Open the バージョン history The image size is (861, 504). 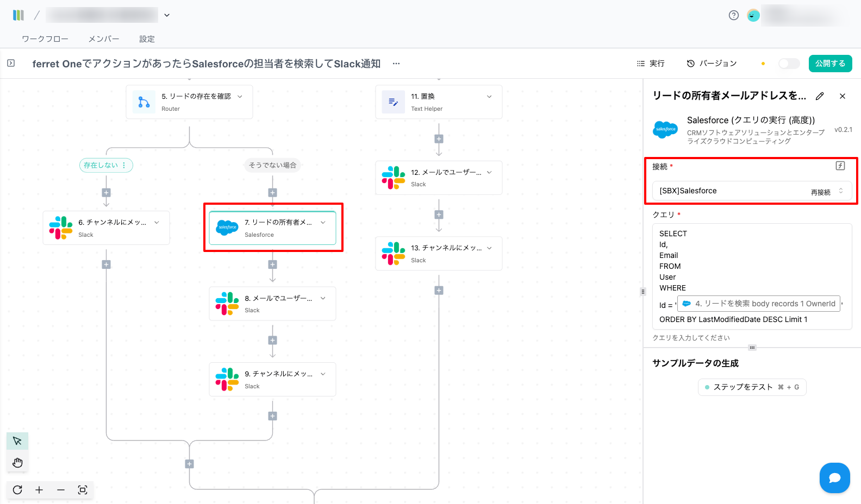point(712,64)
